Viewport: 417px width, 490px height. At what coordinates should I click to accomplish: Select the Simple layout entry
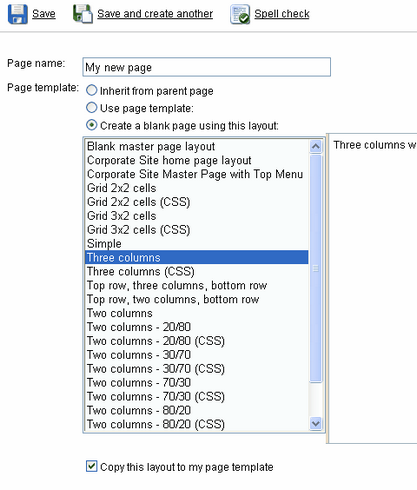[x=197, y=244]
